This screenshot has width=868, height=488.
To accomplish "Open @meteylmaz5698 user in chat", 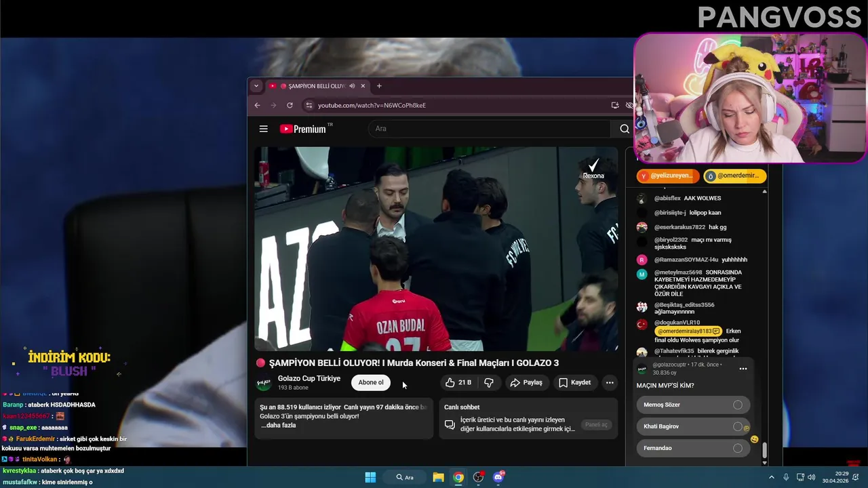I will [x=678, y=272].
